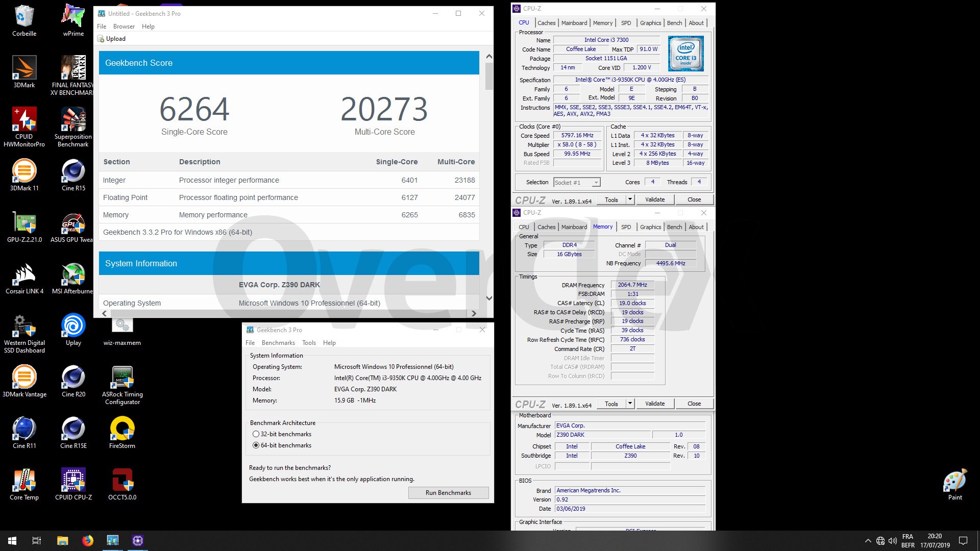Expand Tools dropdown arrow in CPU-Z CPU window

point(630,199)
